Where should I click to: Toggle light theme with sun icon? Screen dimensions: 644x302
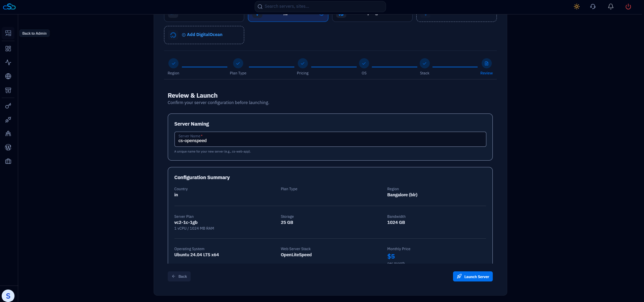[x=577, y=6]
